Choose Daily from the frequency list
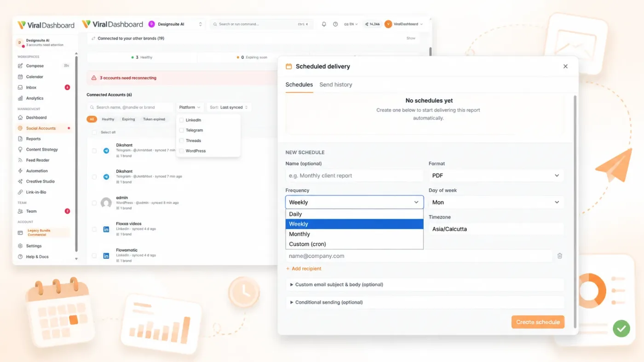This screenshot has width=644, height=362. [x=354, y=214]
